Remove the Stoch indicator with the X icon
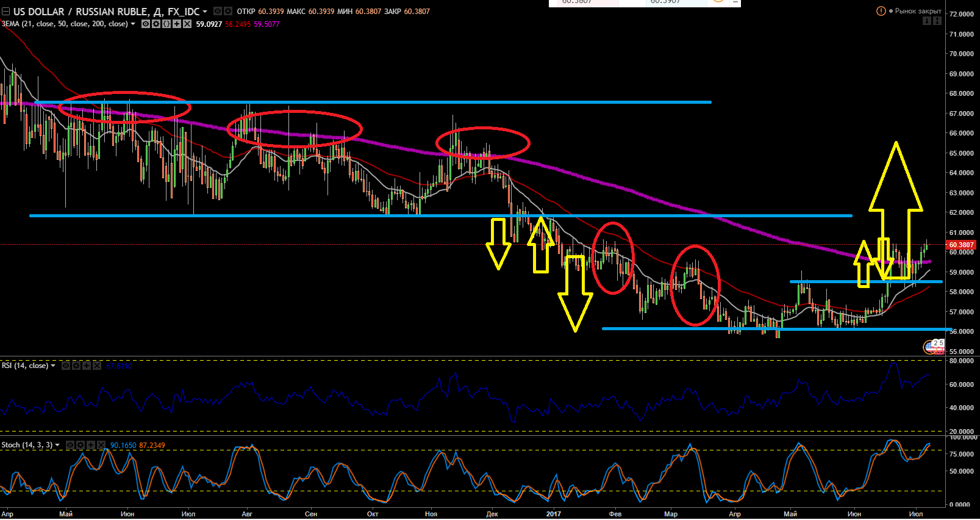Image resolution: width=980 pixels, height=520 pixels. [101, 445]
